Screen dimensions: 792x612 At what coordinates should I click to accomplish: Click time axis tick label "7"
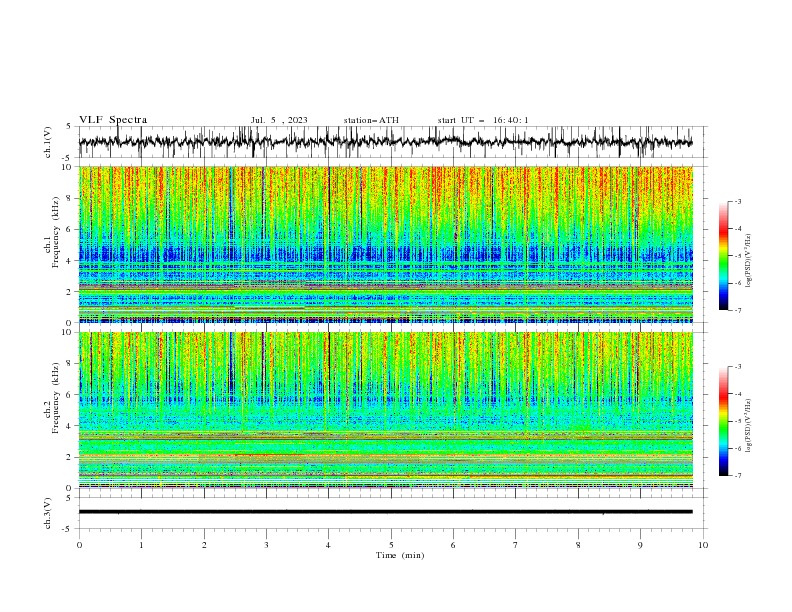[516, 545]
